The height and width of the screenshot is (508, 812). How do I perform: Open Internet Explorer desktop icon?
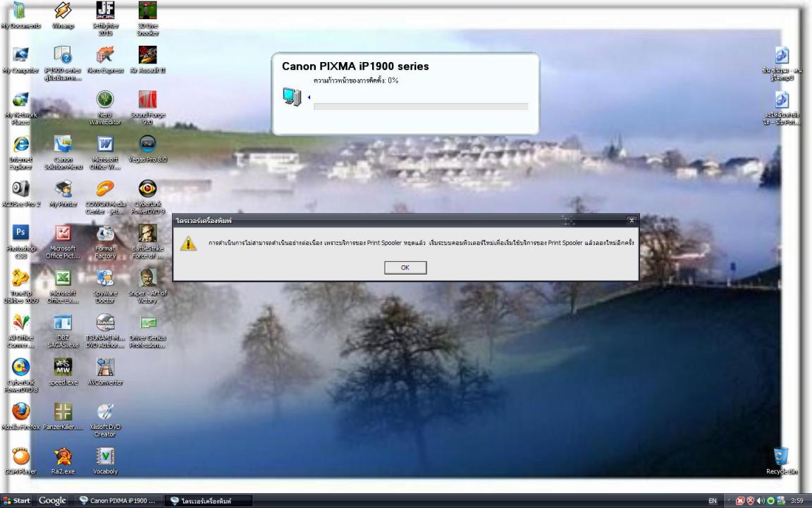[20, 152]
